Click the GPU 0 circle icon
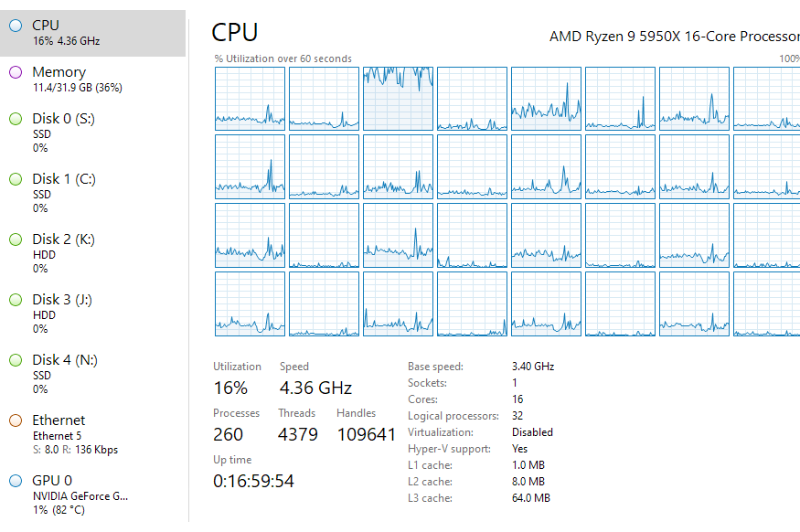This screenshot has height=532, width=800. [15, 481]
